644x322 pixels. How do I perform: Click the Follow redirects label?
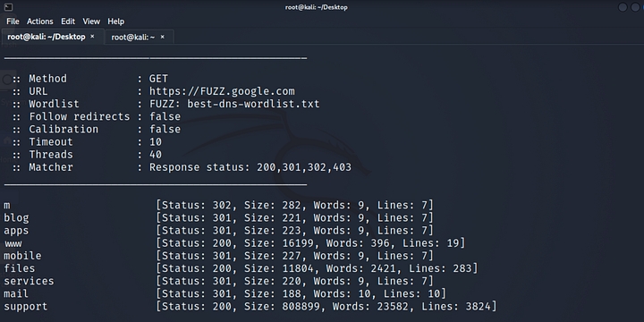click(x=80, y=116)
